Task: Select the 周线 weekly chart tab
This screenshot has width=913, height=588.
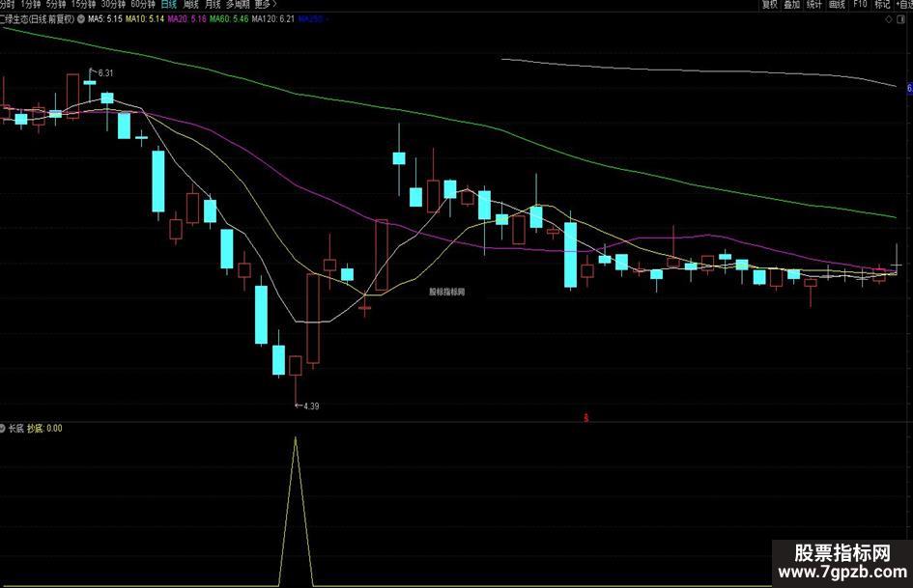Action: click(x=190, y=4)
